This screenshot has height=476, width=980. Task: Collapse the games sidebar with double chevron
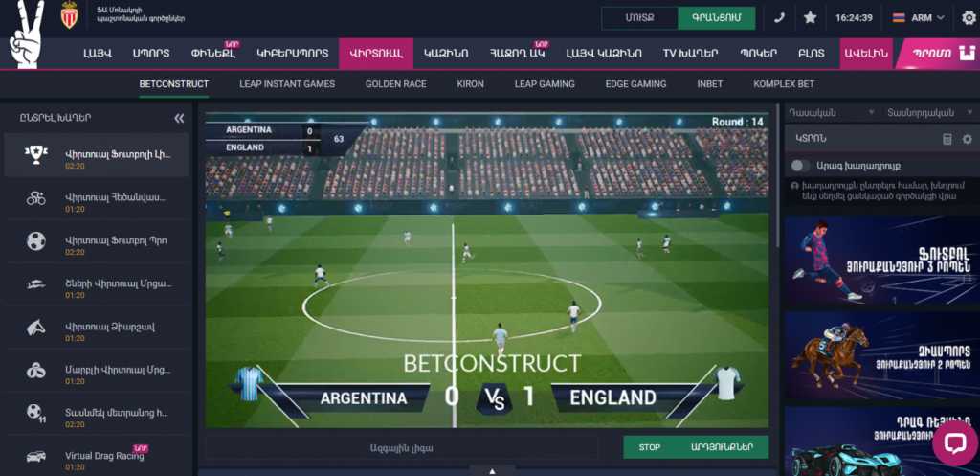pyautogui.click(x=179, y=118)
